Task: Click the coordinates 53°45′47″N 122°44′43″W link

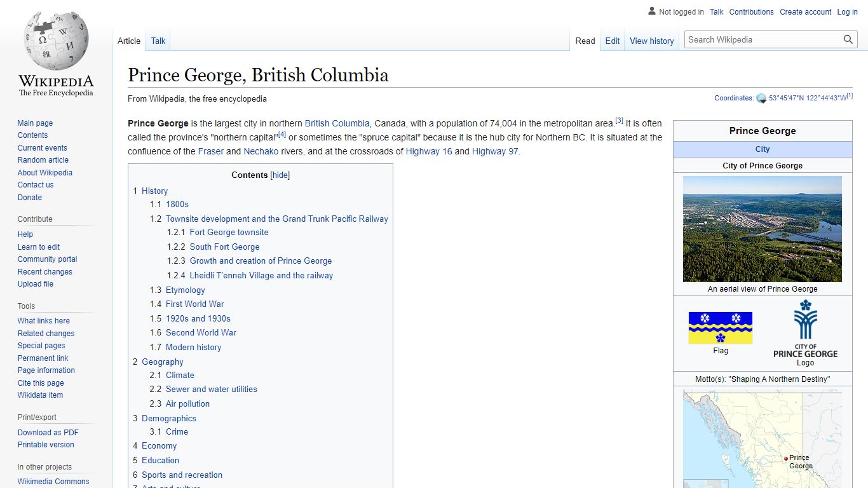Action: pos(807,98)
